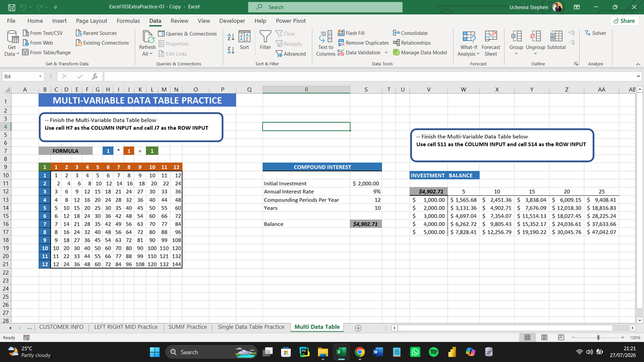Select the Balance cell $4,902.71 in column S
The image size is (644, 362).
pyautogui.click(x=366, y=224)
